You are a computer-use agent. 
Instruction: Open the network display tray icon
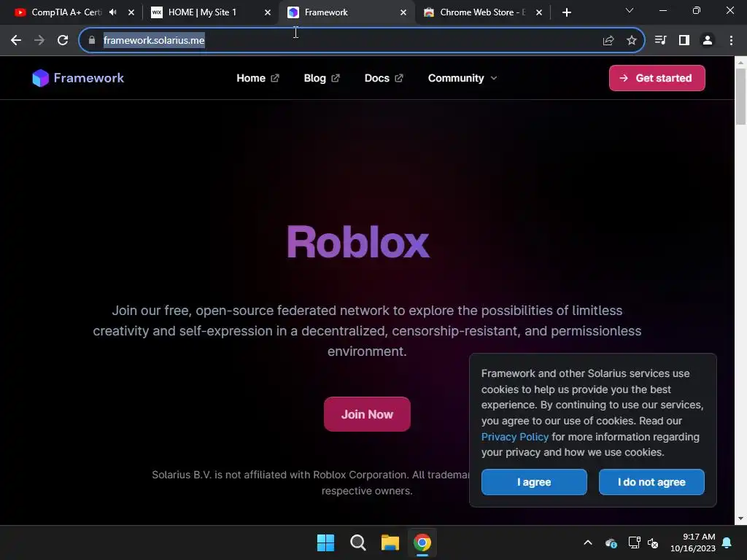[634, 542]
